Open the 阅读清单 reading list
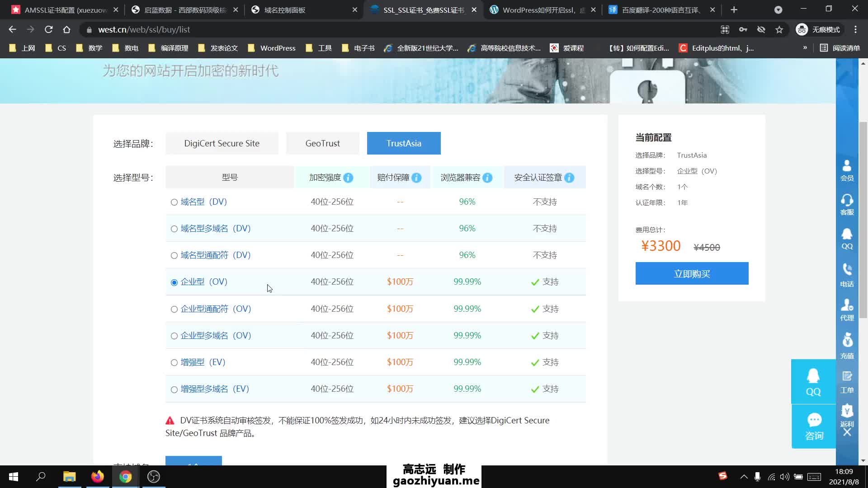The height and width of the screenshot is (488, 868). point(840,48)
